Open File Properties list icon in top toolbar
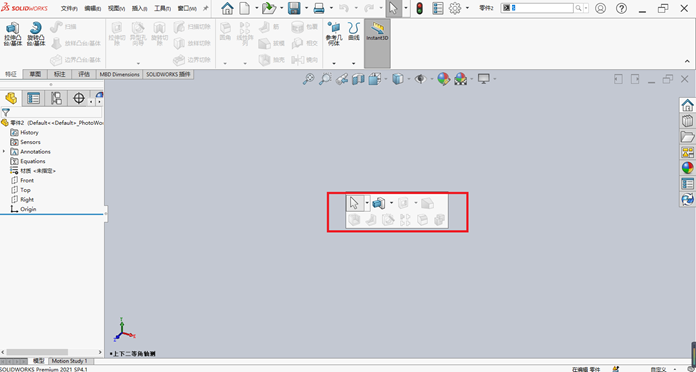696x372 pixels. coord(438,8)
